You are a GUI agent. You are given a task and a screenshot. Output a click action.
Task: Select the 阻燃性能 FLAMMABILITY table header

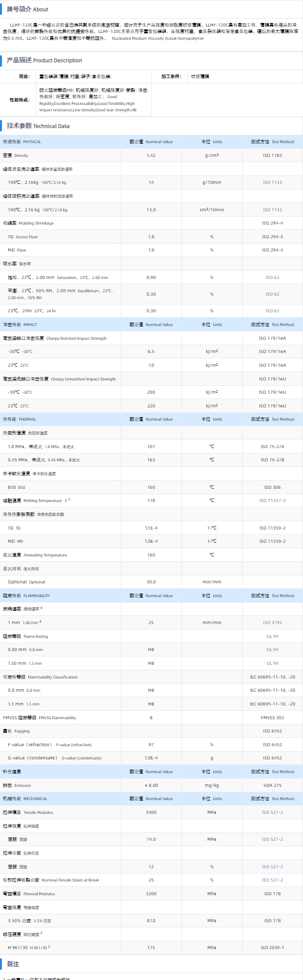pos(26,596)
